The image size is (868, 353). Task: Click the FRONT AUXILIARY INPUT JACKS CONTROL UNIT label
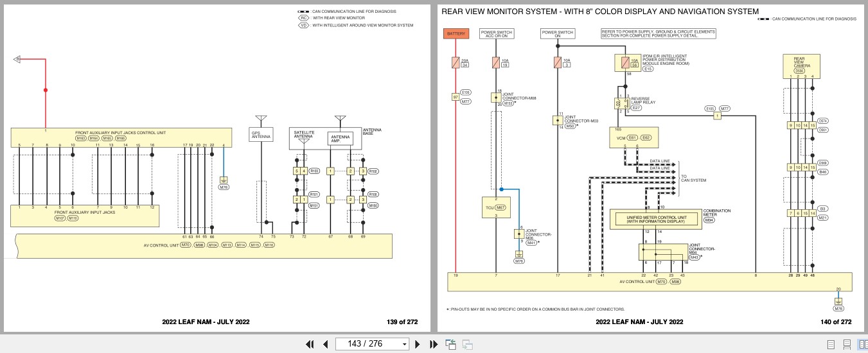[120, 132]
